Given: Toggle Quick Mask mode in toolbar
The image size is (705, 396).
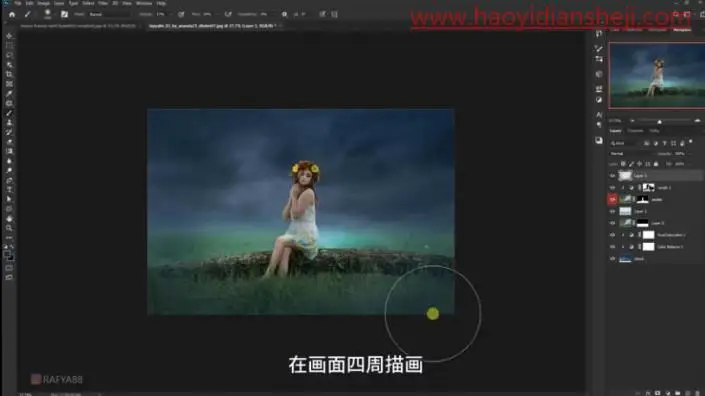Looking at the screenshot, I should (9, 268).
